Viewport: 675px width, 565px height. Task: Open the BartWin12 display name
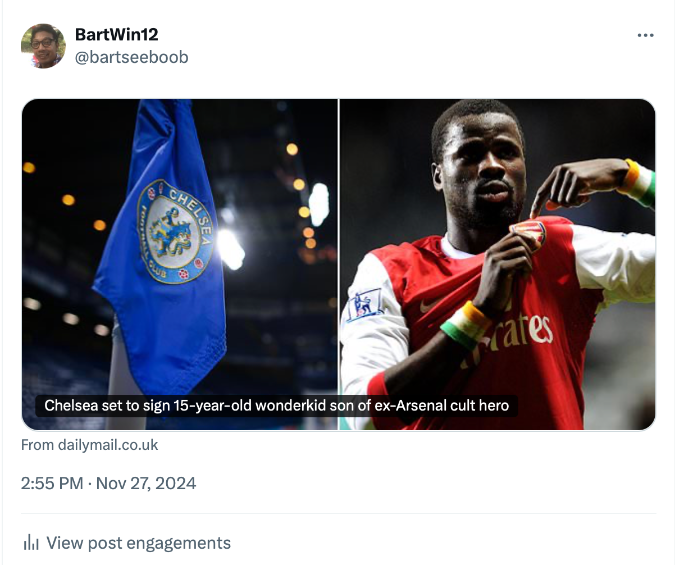click(116, 35)
